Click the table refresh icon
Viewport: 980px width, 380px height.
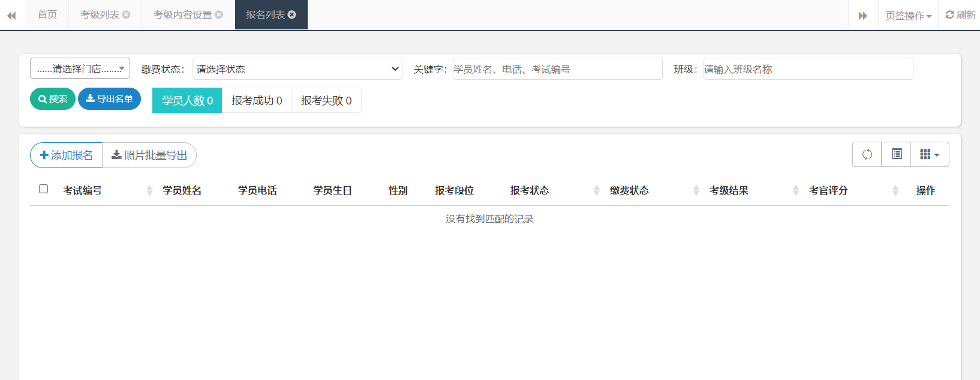[867, 154]
